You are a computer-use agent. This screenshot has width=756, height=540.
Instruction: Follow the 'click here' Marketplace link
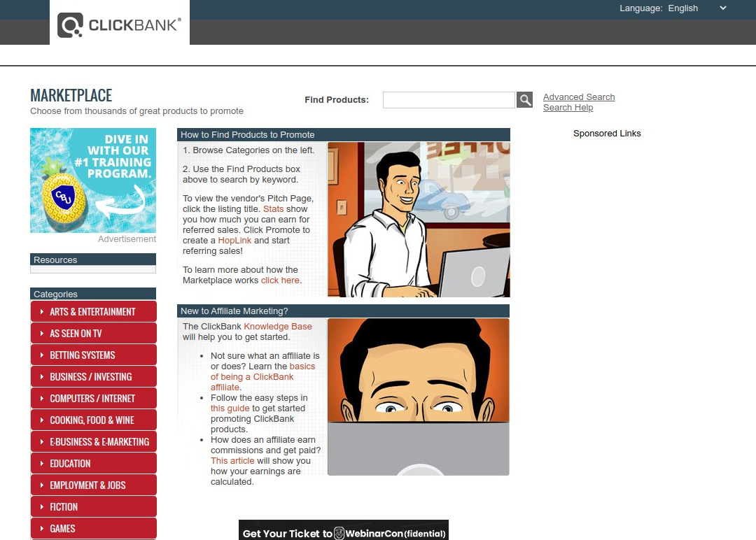coord(280,280)
